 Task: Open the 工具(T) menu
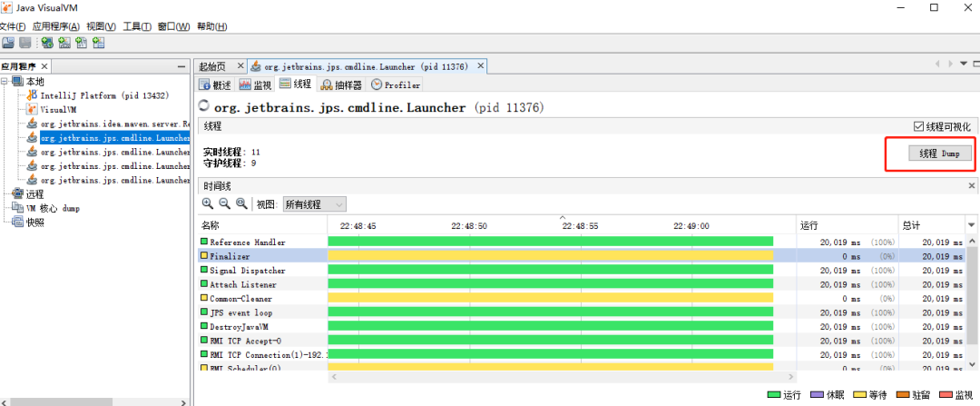coord(137,26)
